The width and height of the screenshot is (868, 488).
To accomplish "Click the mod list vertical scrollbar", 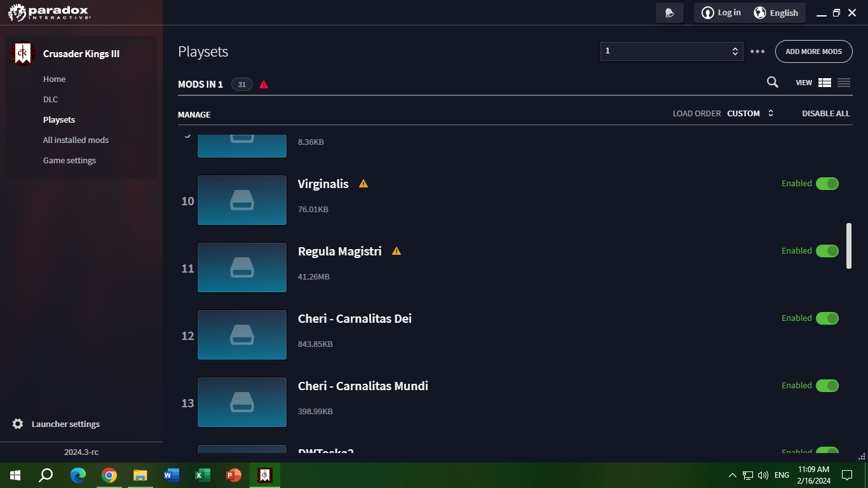I will (850, 246).
